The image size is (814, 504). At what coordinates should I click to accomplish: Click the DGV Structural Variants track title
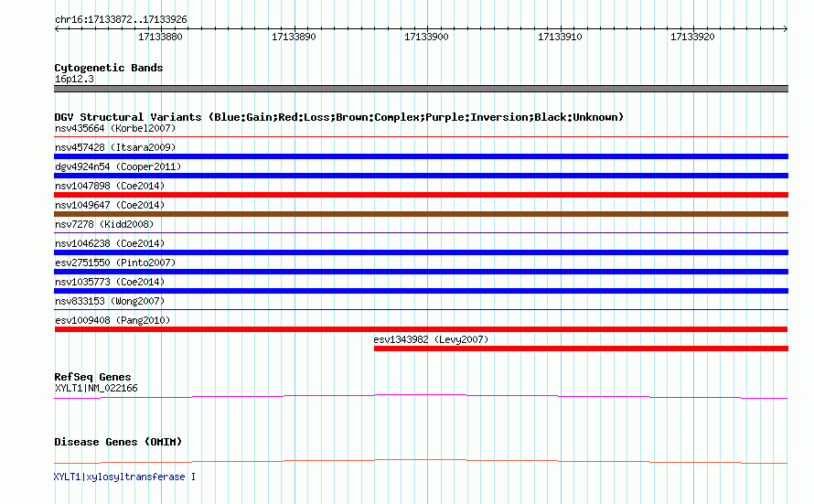[339, 117]
